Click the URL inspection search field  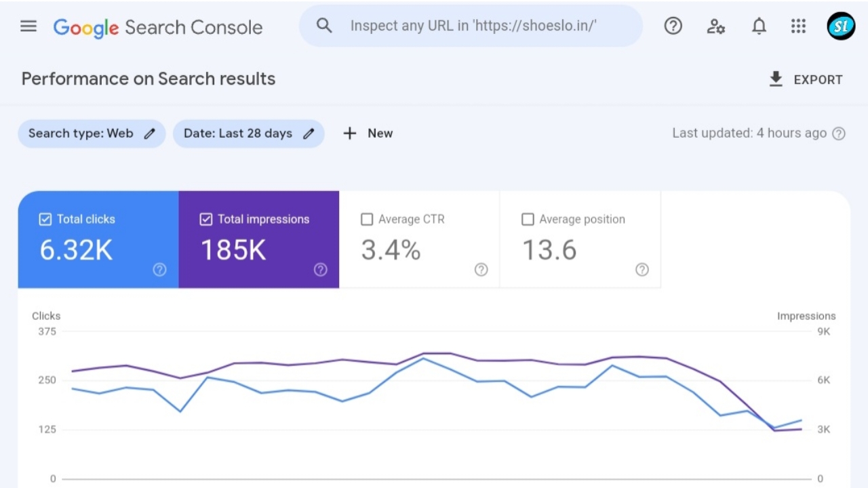point(471,26)
